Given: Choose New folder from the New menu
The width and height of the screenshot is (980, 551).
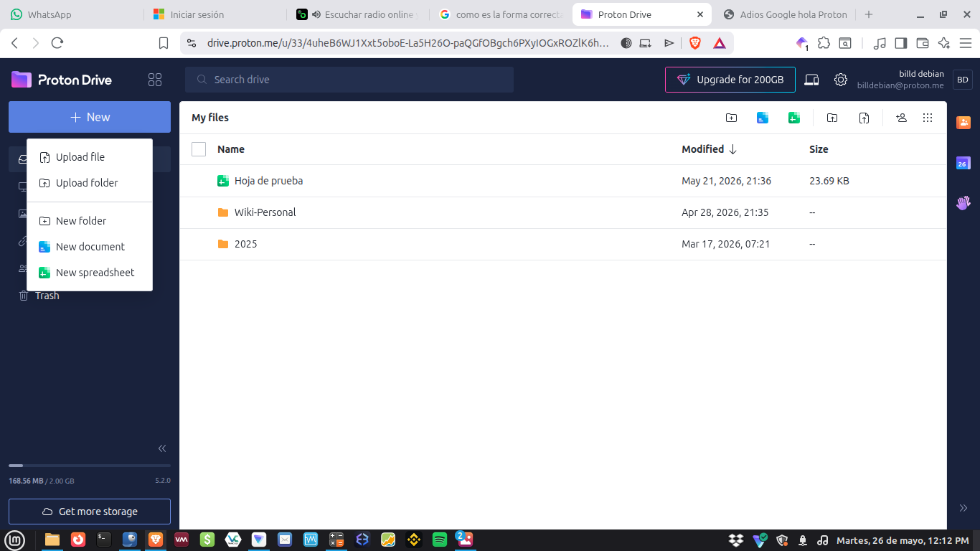Looking at the screenshot, I should coord(90,221).
